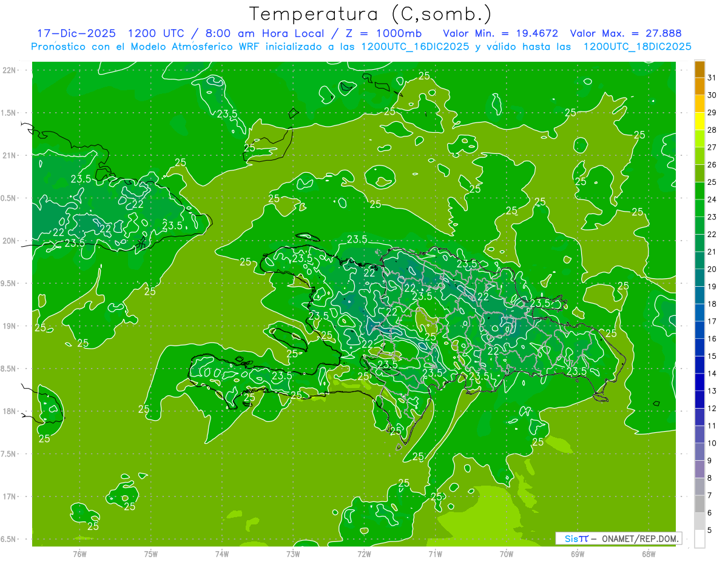
Task: Pick the gray legend swatch between 6 and 7
Action: coord(700,504)
